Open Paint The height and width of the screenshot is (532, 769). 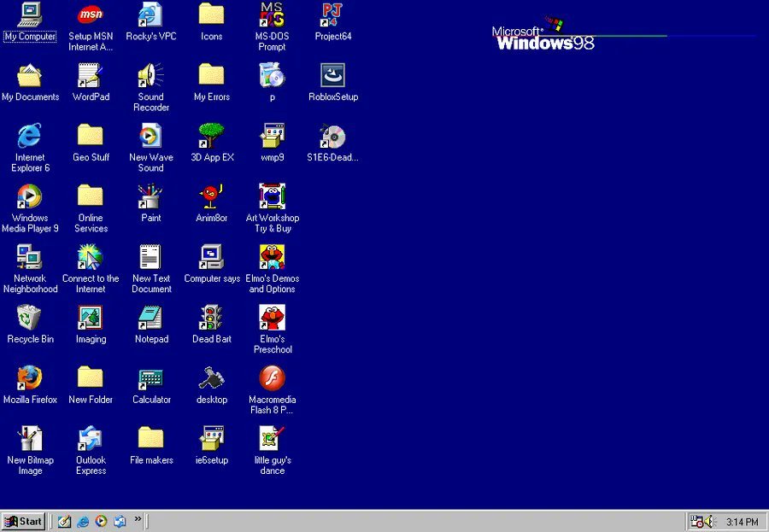coord(150,195)
